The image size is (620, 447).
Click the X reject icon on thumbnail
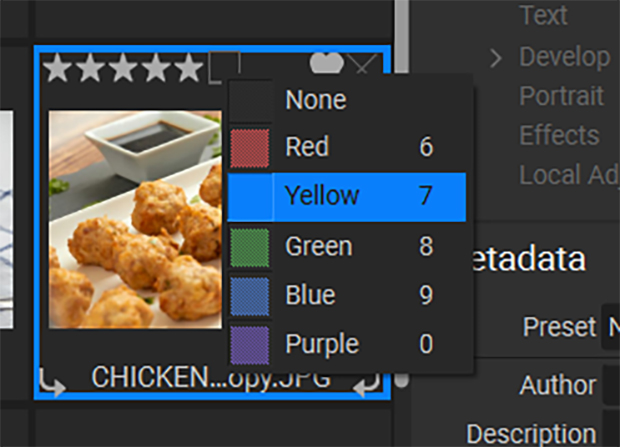point(363,64)
